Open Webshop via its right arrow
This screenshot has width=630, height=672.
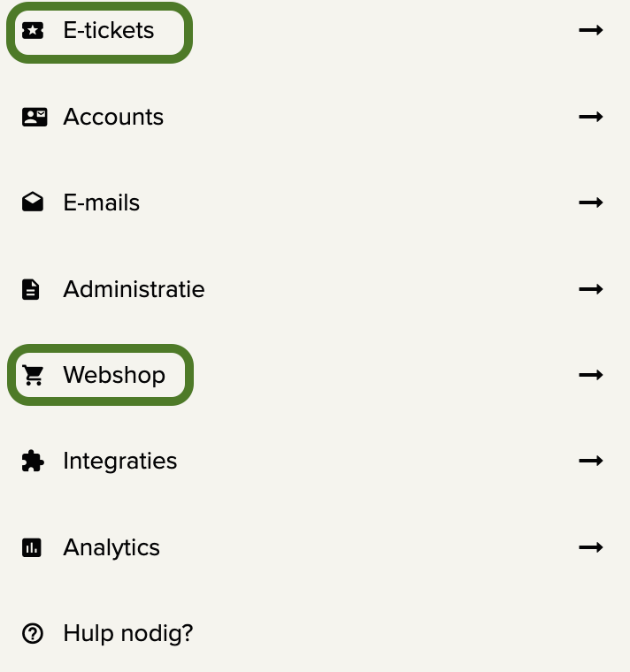click(591, 375)
